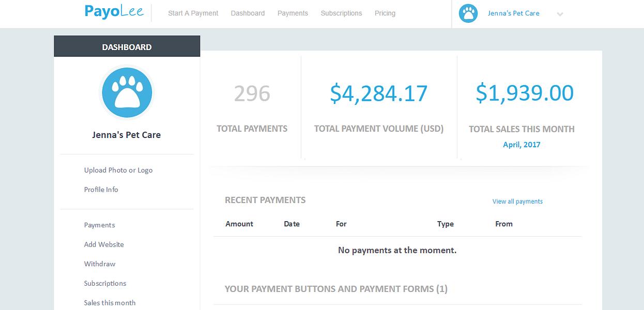Open Sales this month in sidebar

coord(110,303)
